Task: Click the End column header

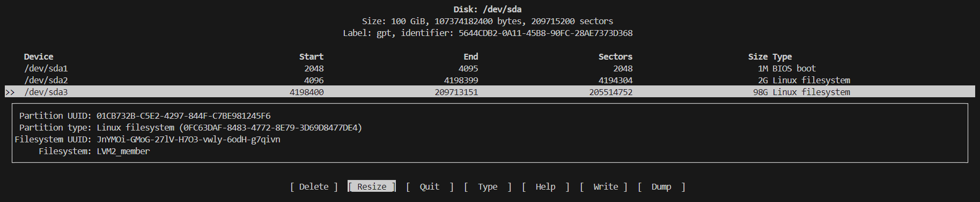Action: 471,56
